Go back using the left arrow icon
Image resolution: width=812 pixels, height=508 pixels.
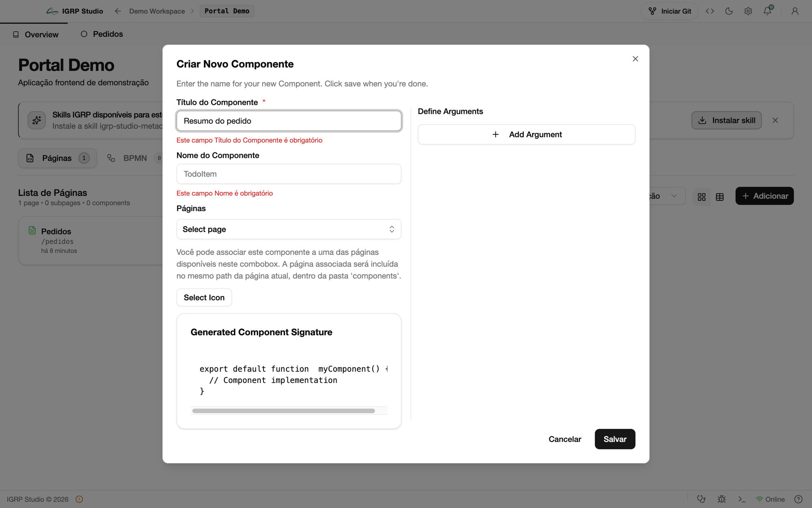118,11
